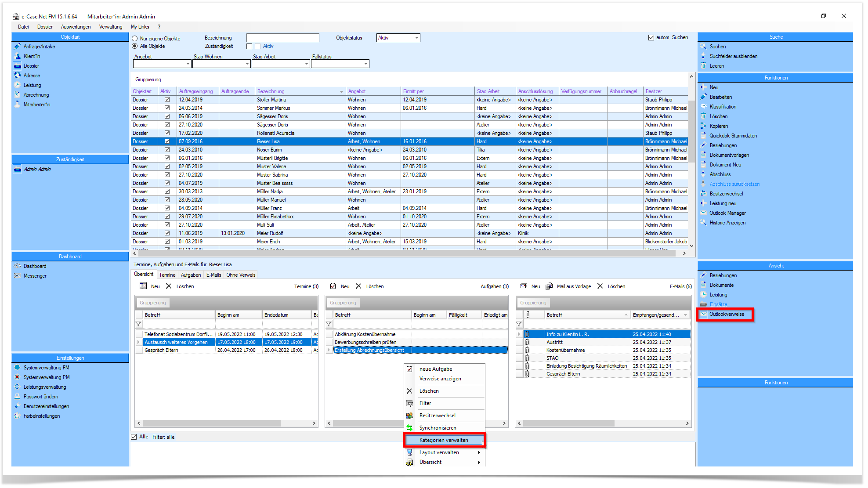The image size is (868, 488).
Task: Click Dokumentvorlagen in Funktionen panel
Action: click(x=729, y=155)
